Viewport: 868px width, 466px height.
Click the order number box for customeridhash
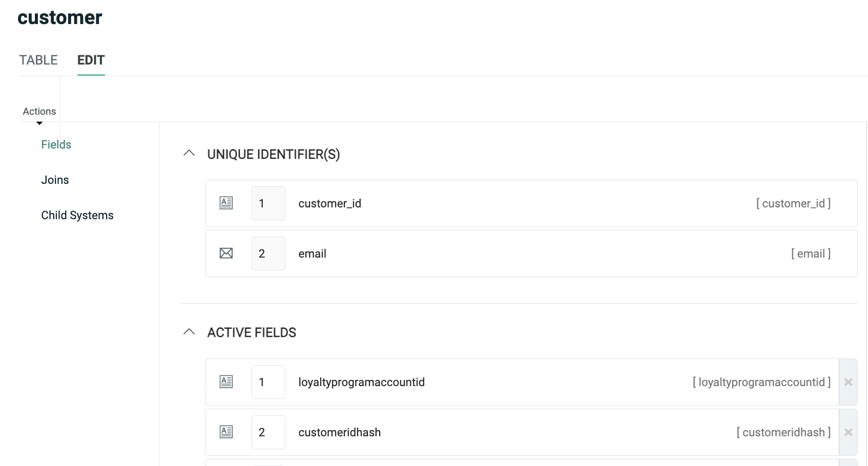coord(268,432)
